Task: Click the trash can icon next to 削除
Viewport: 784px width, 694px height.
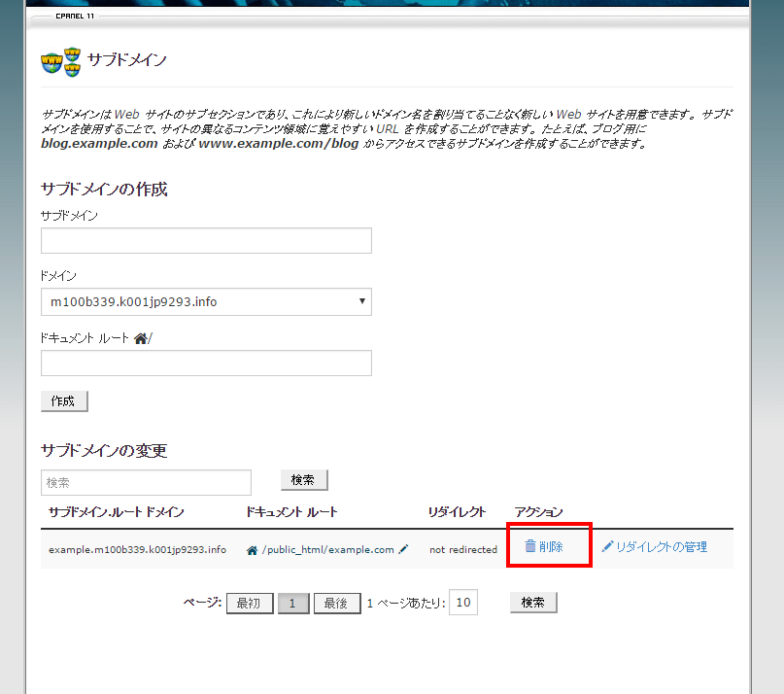Action: coord(530,546)
